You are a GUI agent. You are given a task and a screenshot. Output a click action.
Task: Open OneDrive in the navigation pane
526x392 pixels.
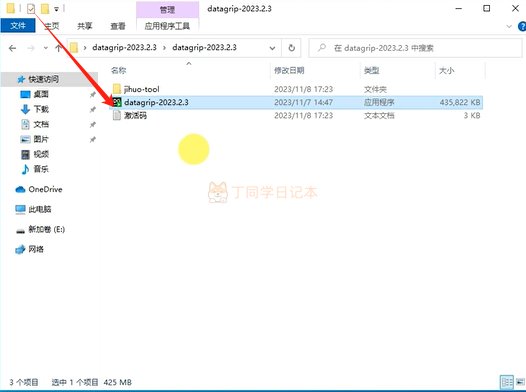click(x=45, y=189)
